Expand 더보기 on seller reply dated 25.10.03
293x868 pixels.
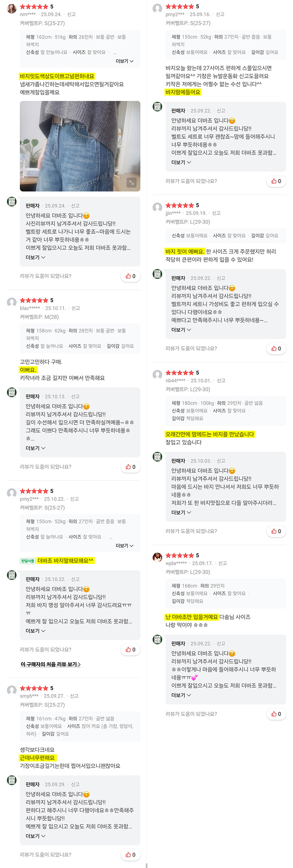tap(181, 512)
